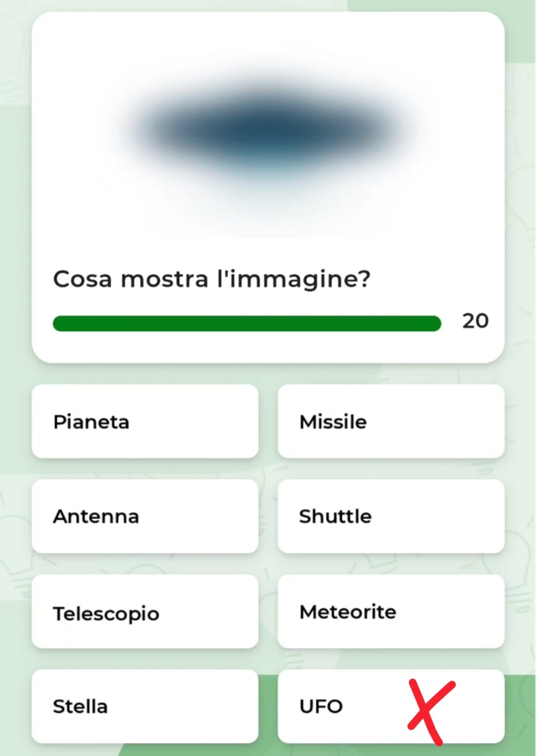536x756 pixels.
Task: Select the Pianeta answer
Action: (145, 421)
